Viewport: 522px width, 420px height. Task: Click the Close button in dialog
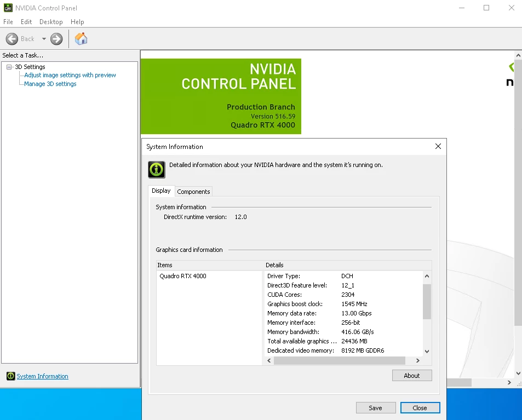420,408
